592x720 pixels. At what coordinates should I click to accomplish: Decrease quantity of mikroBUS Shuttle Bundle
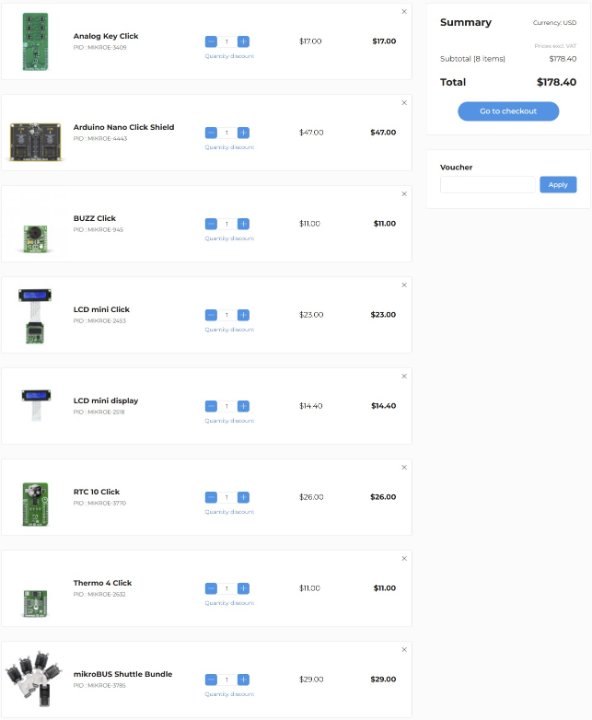pyautogui.click(x=211, y=680)
